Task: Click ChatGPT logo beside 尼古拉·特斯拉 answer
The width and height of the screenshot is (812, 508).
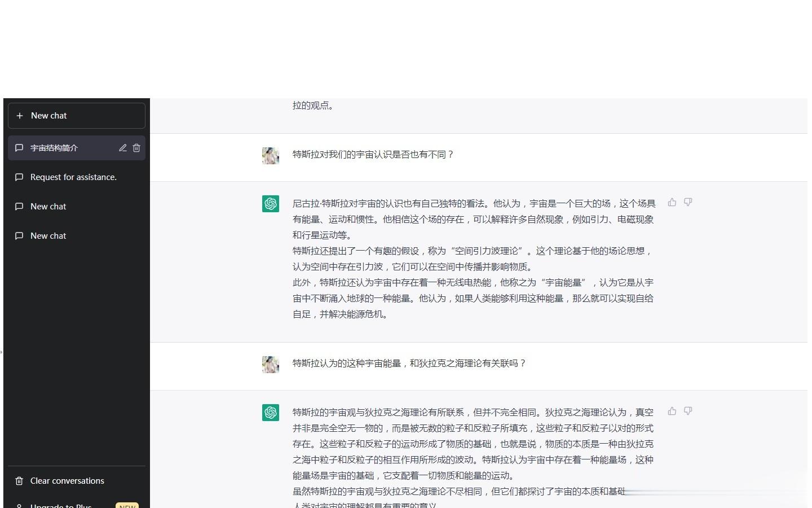Action: tap(271, 204)
